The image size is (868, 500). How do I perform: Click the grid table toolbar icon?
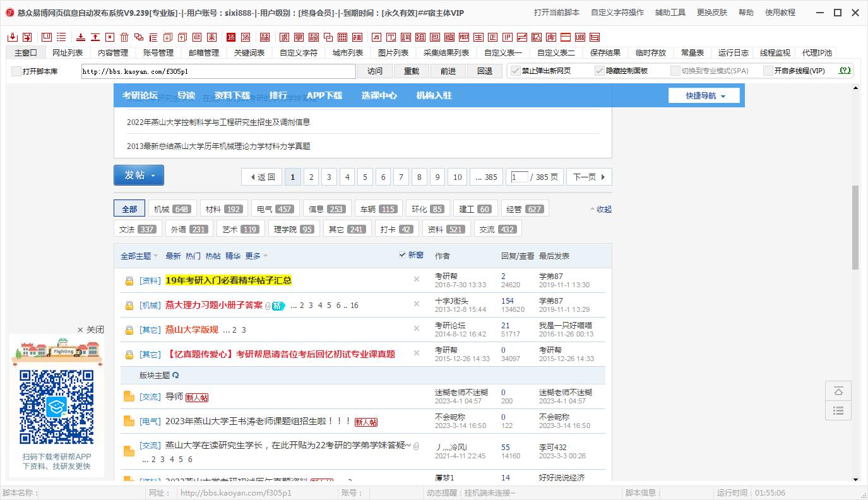pyautogui.click(x=342, y=37)
